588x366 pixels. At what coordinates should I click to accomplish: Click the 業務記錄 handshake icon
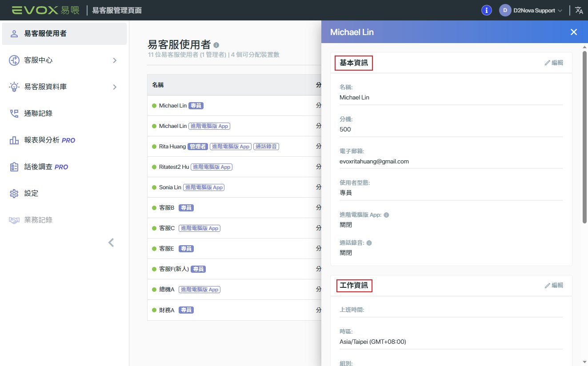tap(14, 220)
